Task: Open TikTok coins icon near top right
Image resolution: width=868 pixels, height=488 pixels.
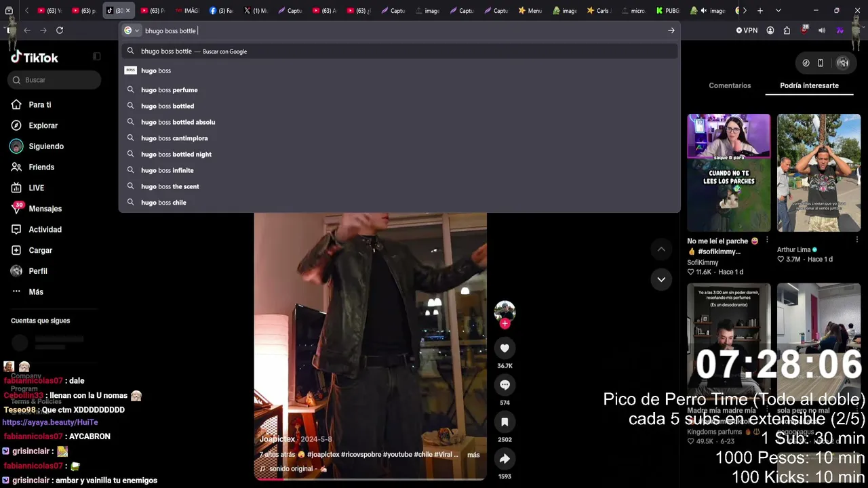Action: tap(806, 63)
